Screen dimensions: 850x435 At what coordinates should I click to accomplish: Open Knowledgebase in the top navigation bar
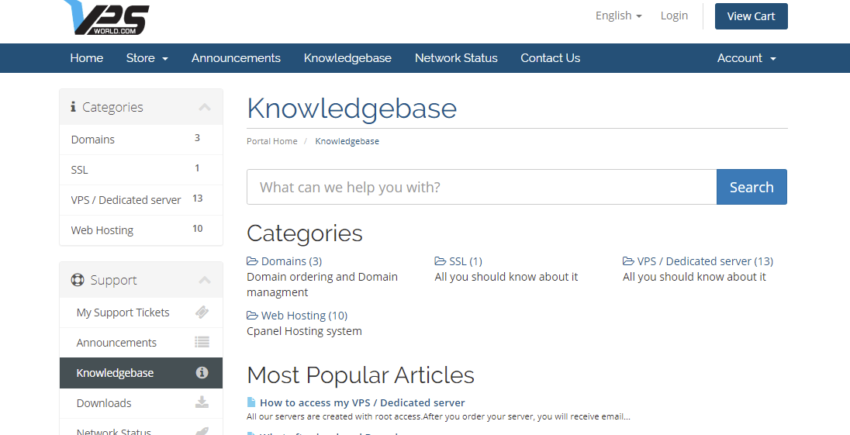coord(347,58)
